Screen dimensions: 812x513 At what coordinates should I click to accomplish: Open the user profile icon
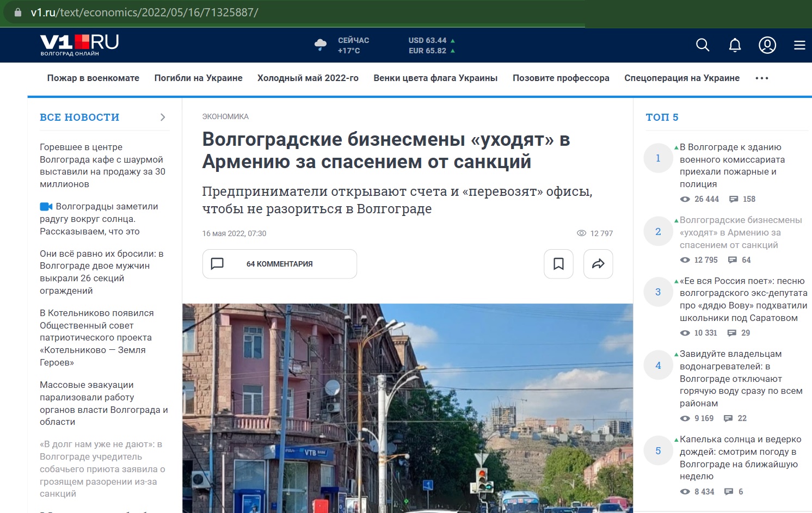click(767, 45)
